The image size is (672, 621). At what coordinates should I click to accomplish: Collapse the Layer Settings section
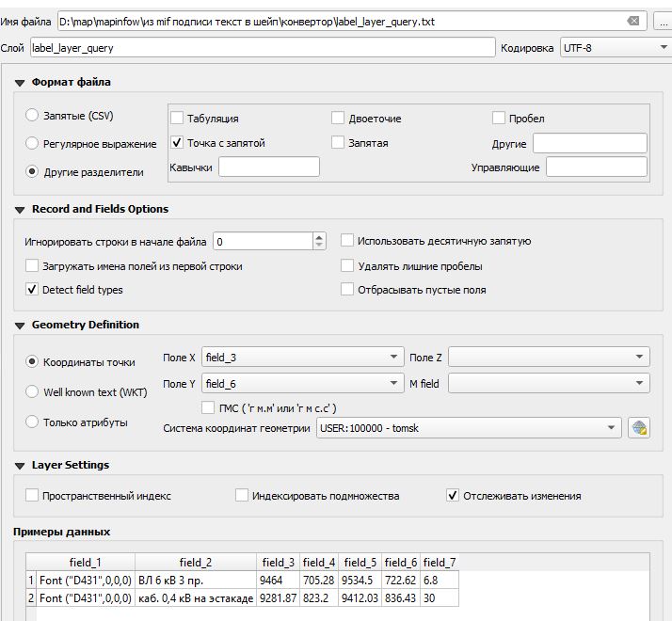(20, 466)
